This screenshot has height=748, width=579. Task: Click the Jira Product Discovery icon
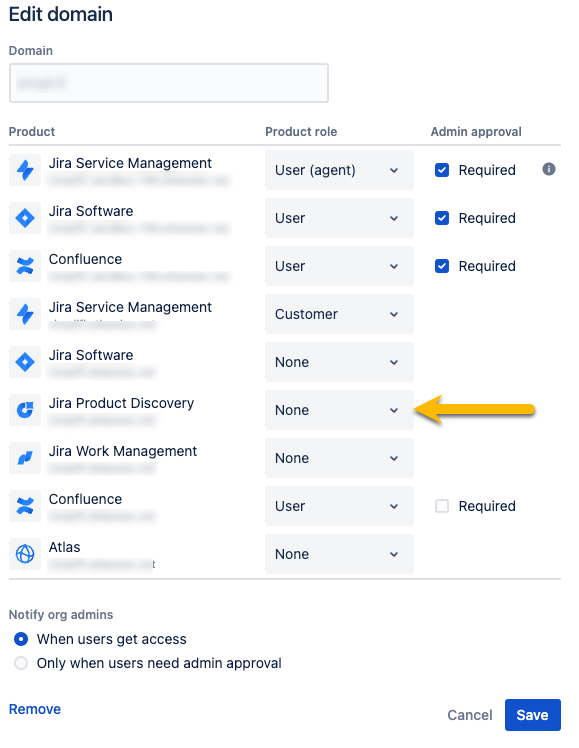point(25,410)
